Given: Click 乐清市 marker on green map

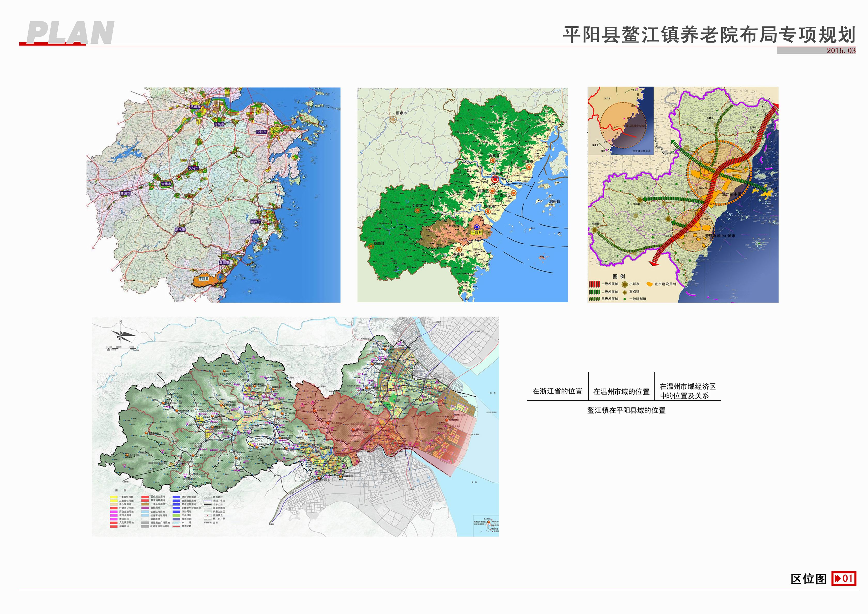Looking at the screenshot, I should (x=529, y=167).
